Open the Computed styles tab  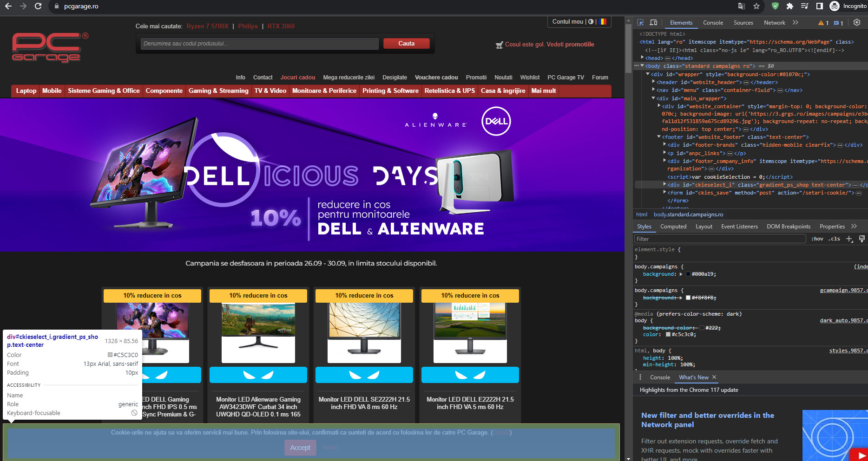[673, 227]
